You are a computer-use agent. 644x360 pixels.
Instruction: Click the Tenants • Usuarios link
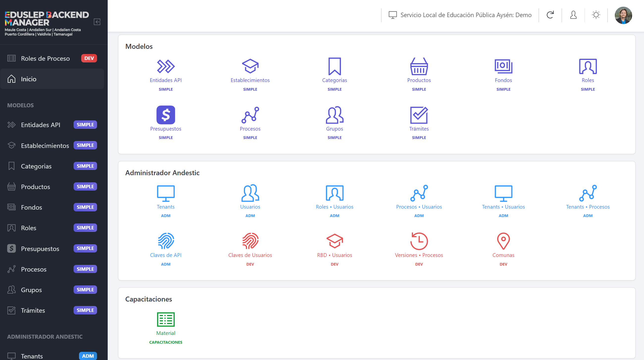coord(503,207)
